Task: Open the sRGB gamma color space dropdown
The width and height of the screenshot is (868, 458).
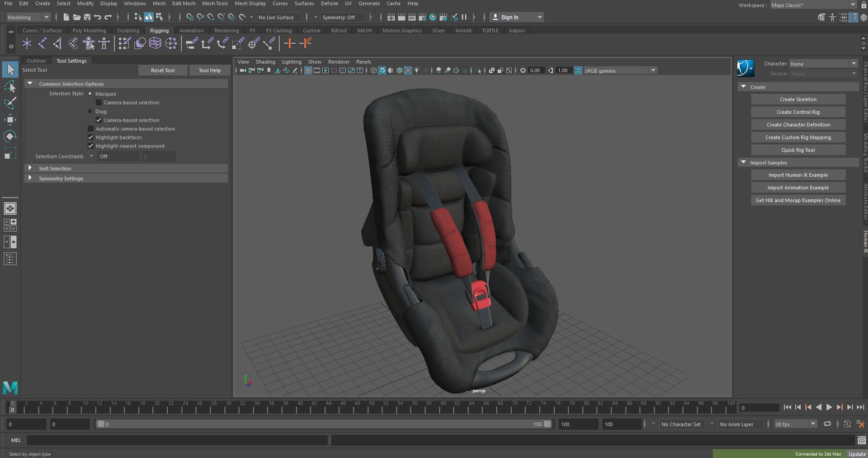Action: tap(620, 70)
